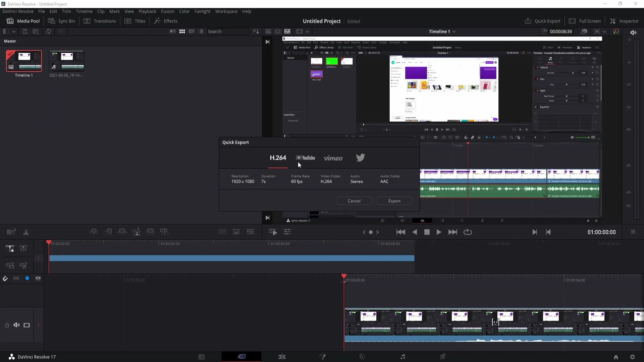Toggle the audio waveform visibility icon
The image size is (644, 362).
pyautogui.click(x=16, y=278)
